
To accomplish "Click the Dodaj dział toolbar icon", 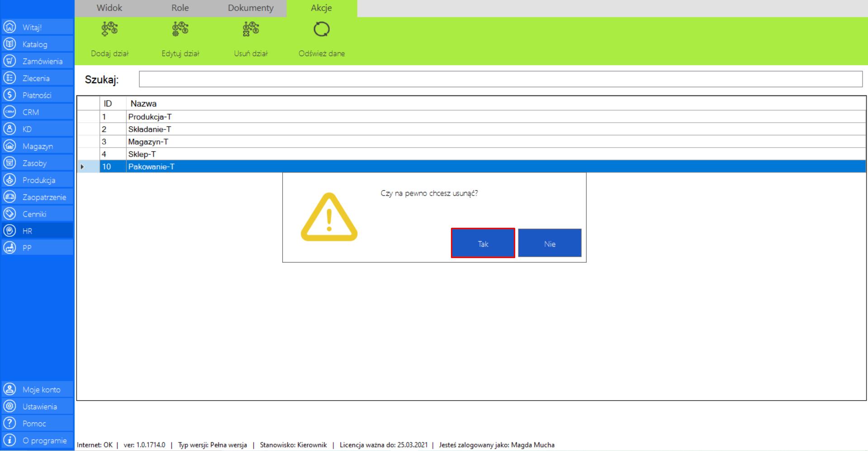I will 109,29.
